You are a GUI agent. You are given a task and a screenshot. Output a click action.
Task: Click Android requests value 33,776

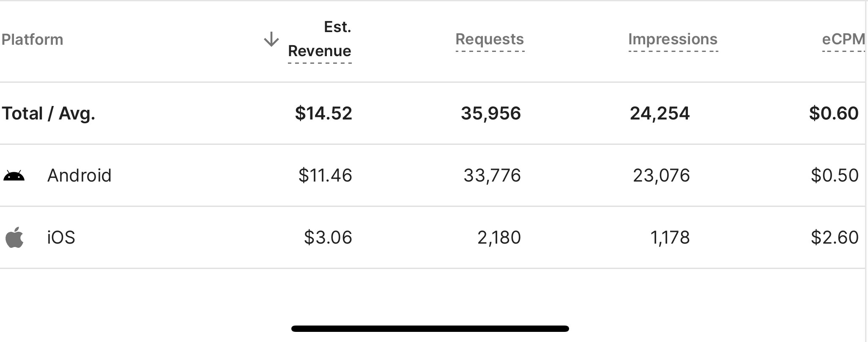click(492, 175)
